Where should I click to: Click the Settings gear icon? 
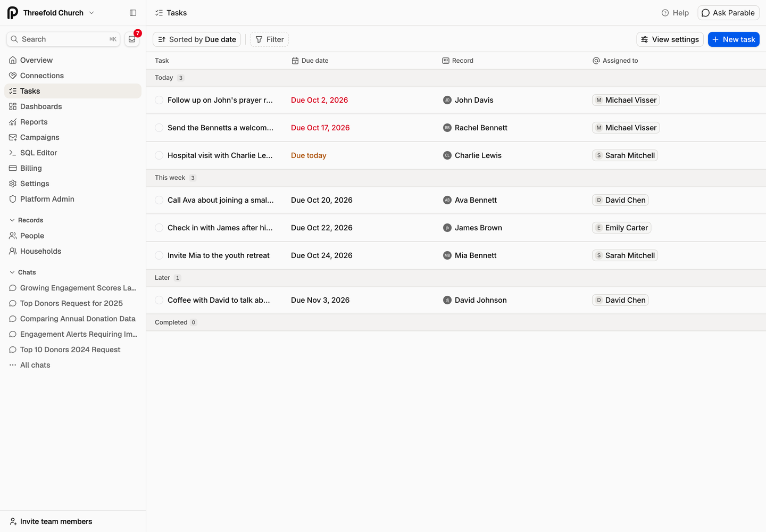(13, 184)
